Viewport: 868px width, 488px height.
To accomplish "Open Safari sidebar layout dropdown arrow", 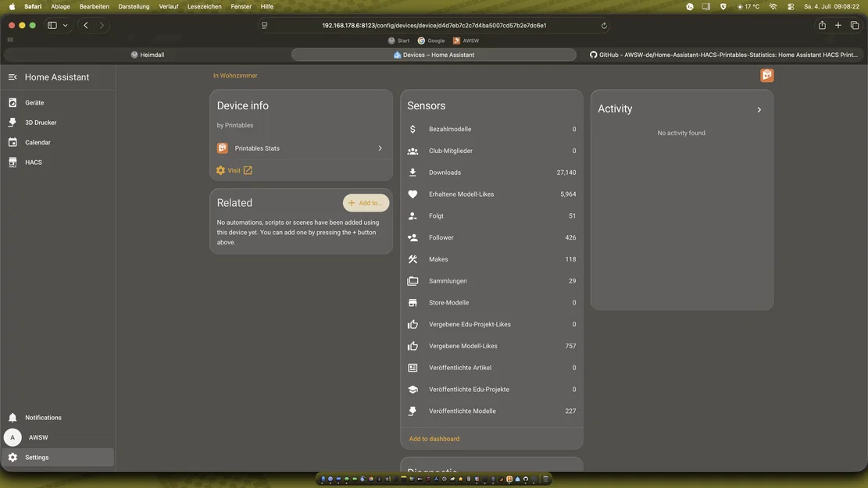I will point(66,26).
